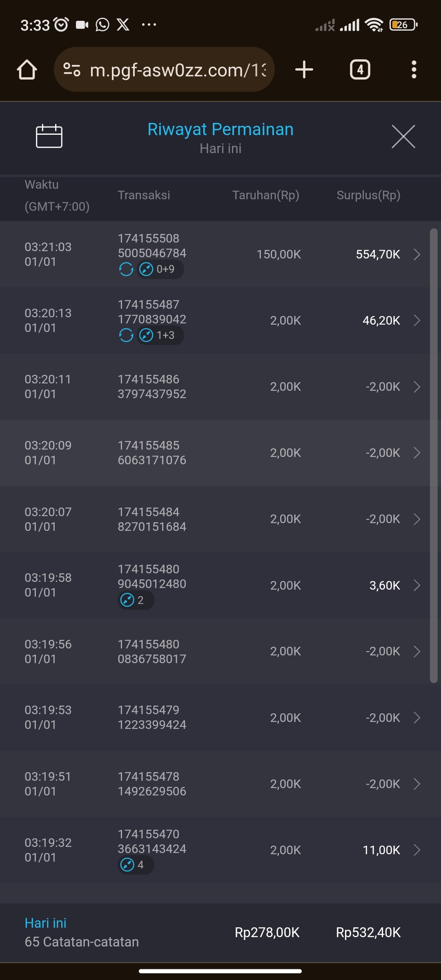Image resolution: width=441 pixels, height=980 pixels.
Task: Tap the 0+9 free spin badge
Action: point(160,269)
